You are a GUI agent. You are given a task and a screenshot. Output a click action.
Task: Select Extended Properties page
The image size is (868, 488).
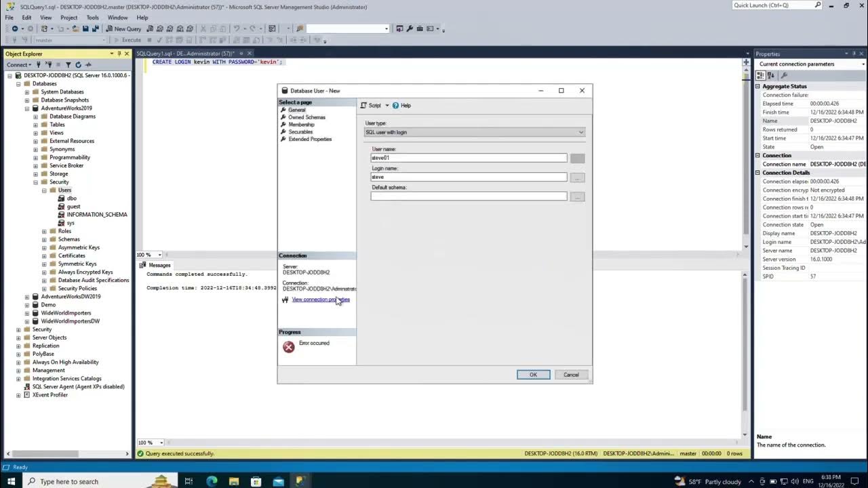pos(310,139)
